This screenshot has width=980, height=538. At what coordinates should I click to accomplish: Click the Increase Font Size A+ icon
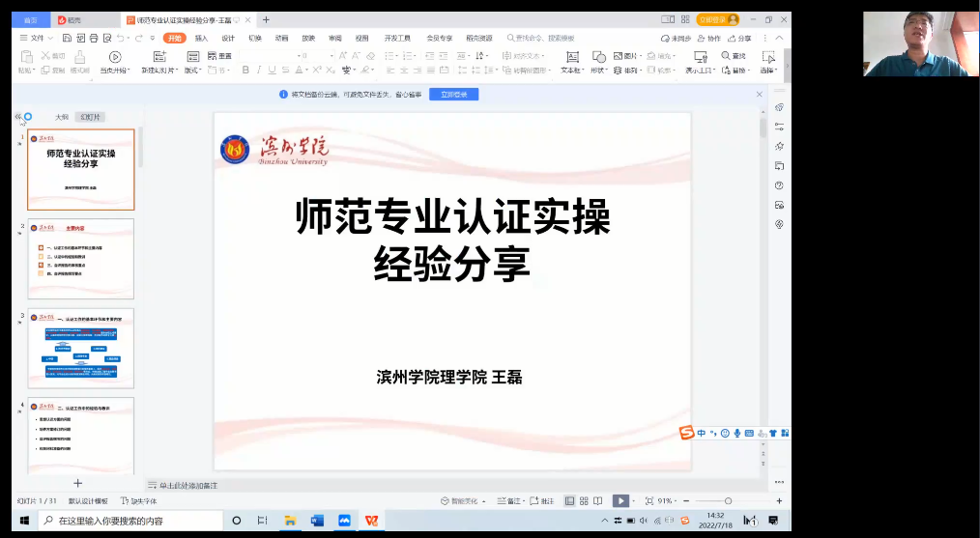tap(343, 56)
